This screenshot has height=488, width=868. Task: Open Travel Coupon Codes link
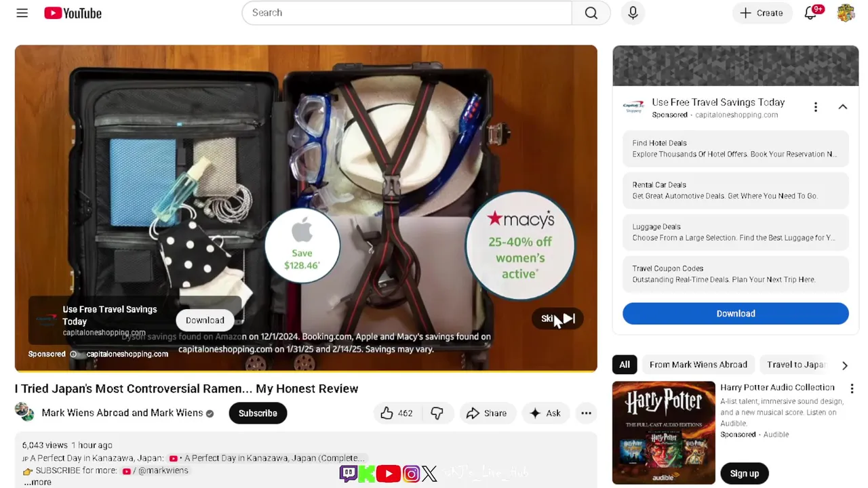[736, 274]
